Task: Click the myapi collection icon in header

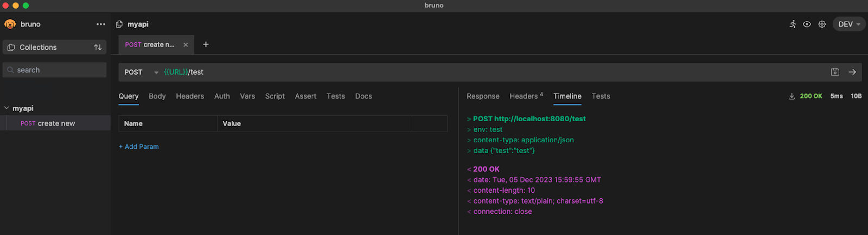Action: pyautogui.click(x=119, y=24)
